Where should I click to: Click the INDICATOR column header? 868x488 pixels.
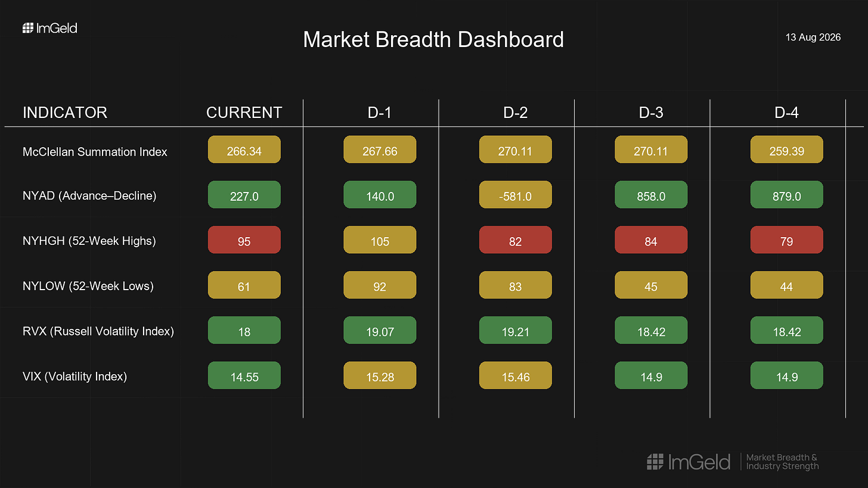tap(65, 113)
